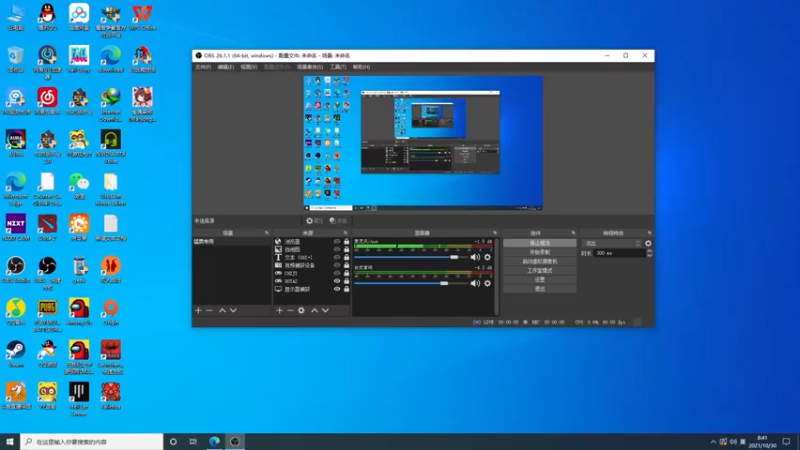
Task: Open the PUBG desktop shortcut
Action: pos(47,315)
